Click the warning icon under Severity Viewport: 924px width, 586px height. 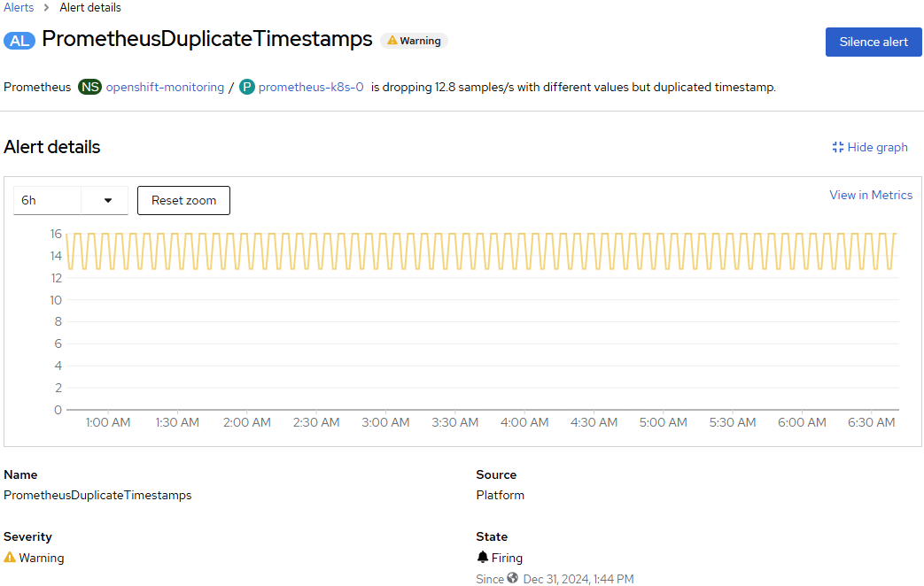pos(10,557)
